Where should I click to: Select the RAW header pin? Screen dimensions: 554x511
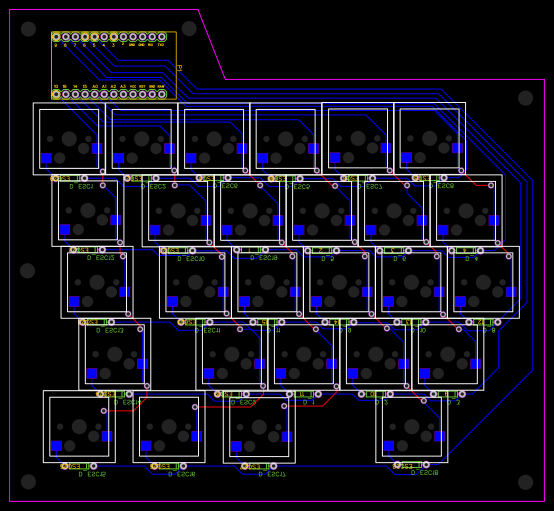point(161,94)
